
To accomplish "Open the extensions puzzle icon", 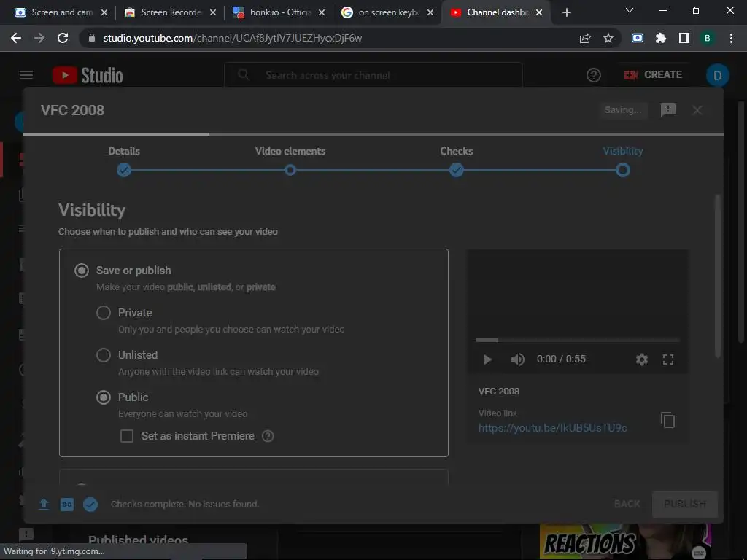I will tap(661, 38).
